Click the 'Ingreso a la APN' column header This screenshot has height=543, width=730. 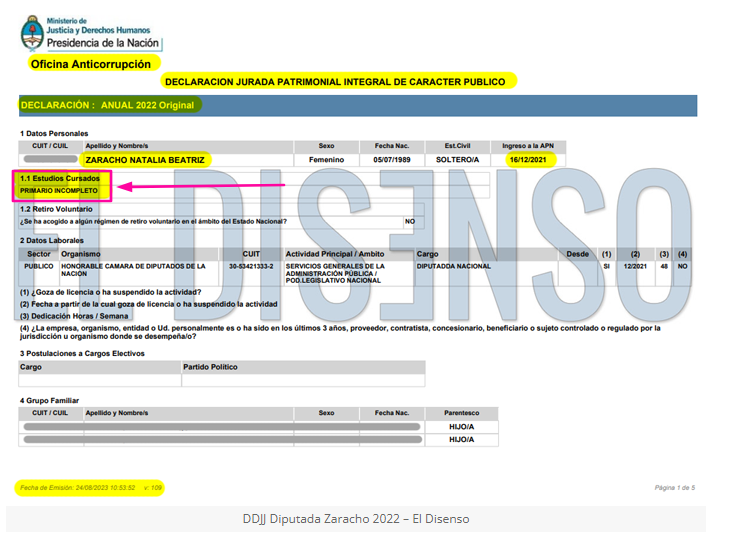(x=528, y=146)
